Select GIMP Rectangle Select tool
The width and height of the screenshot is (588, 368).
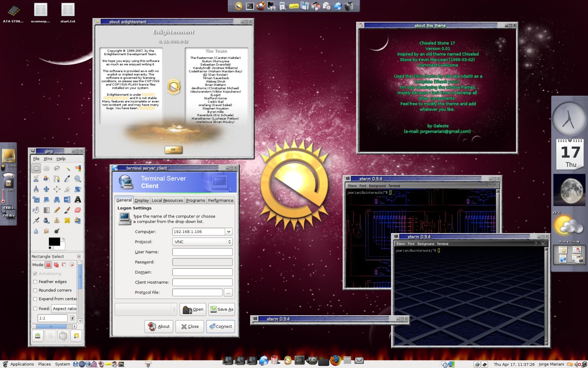[36, 168]
